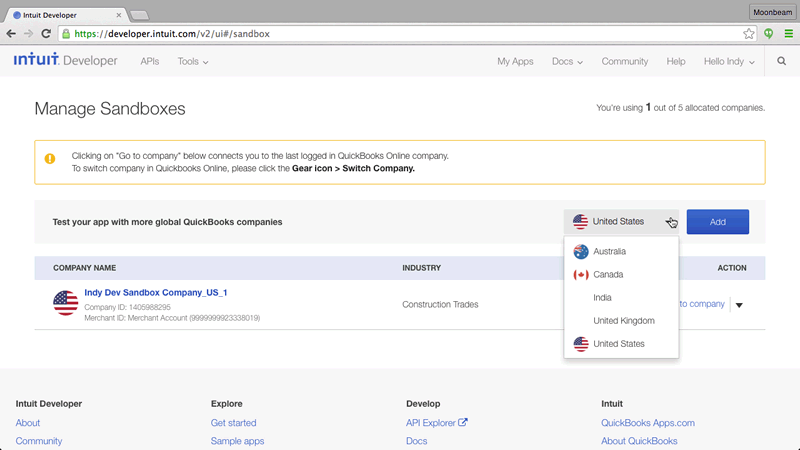Screen dimensions: 800x450
Task: Open the APIs menu item
Action: [x=149, y=61]
